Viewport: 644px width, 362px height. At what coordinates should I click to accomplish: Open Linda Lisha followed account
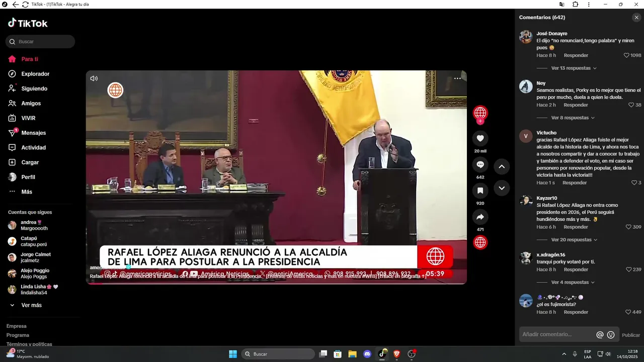point(33,290)
